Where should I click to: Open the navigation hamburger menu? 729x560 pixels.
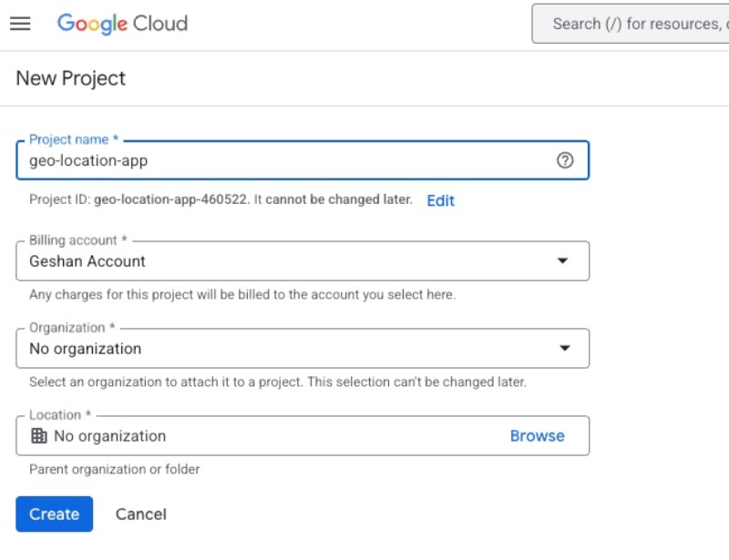point(21,24)
